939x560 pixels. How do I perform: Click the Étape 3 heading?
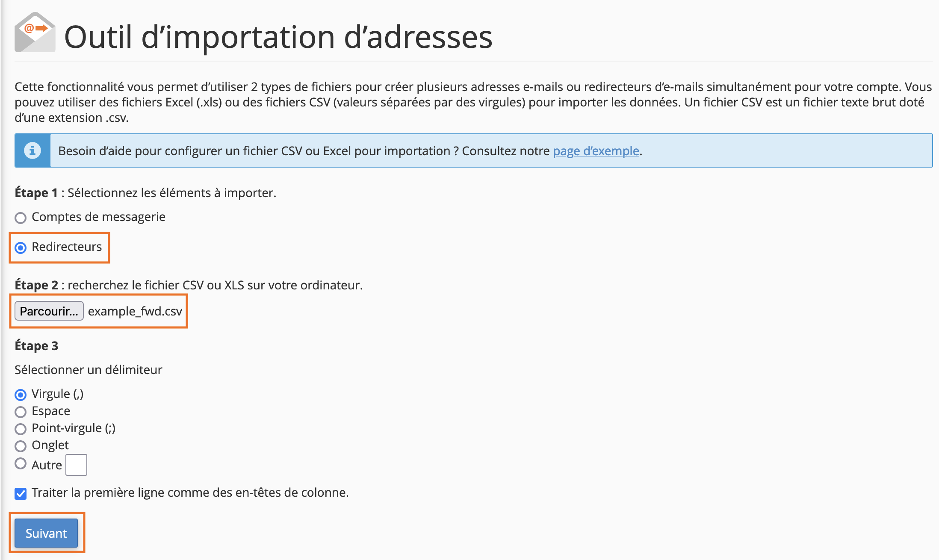click(36, 345)
